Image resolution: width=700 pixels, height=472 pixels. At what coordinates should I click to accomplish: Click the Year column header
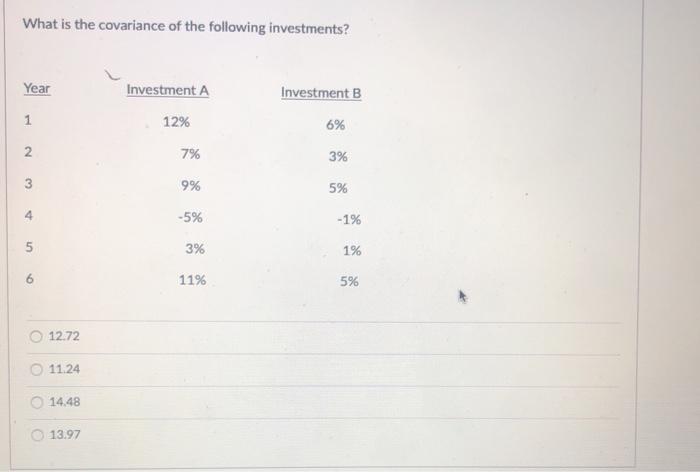[37, 88]
